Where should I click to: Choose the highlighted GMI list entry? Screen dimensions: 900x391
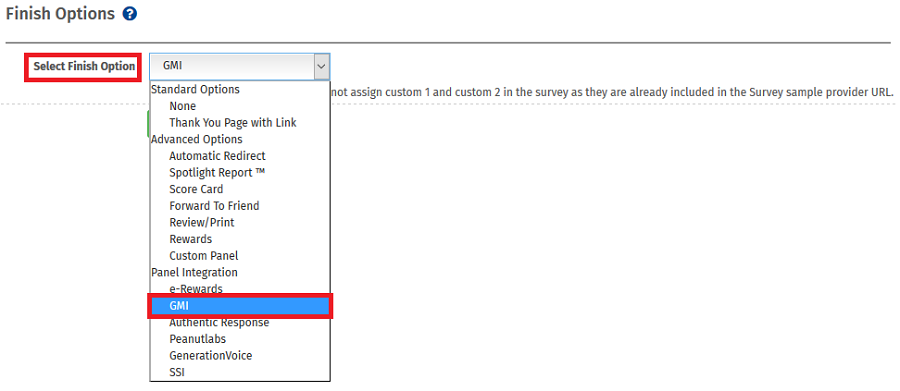(240, 306)
